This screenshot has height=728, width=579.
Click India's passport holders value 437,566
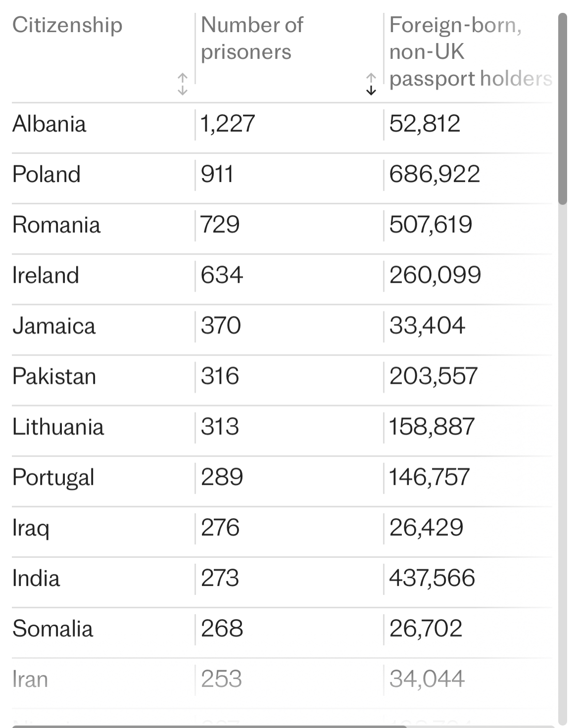pyautogui.click(x=432, y=578)
